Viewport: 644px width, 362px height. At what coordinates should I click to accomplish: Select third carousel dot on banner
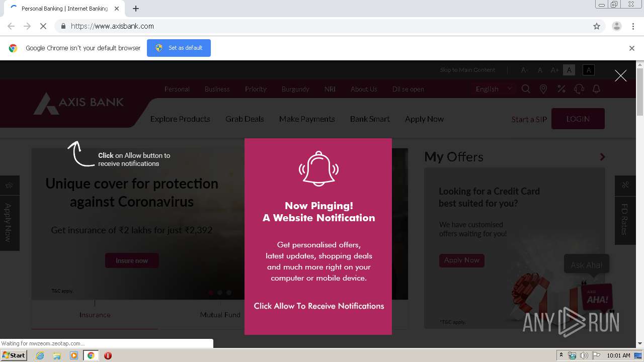pyautogui.click(x=229, y=292)
